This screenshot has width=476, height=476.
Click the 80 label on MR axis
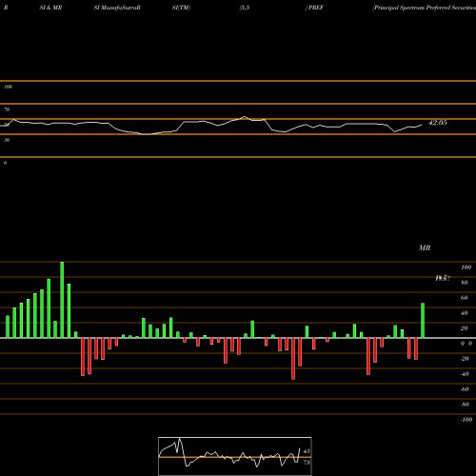point(465,283)
